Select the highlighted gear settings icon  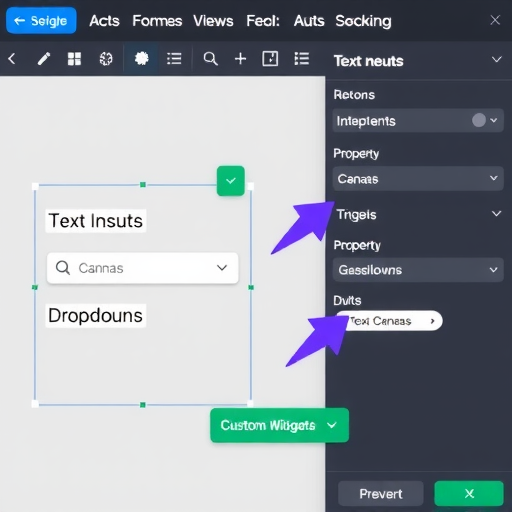141,59
